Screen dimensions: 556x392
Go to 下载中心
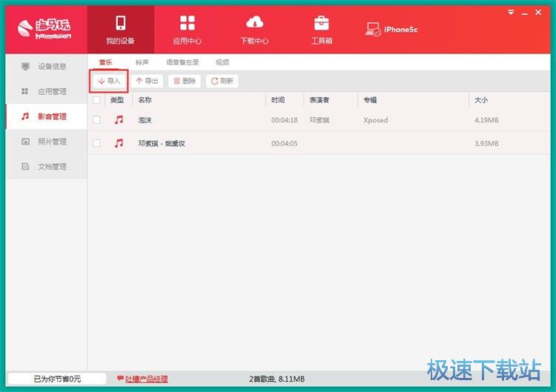(x=254, y=30)
